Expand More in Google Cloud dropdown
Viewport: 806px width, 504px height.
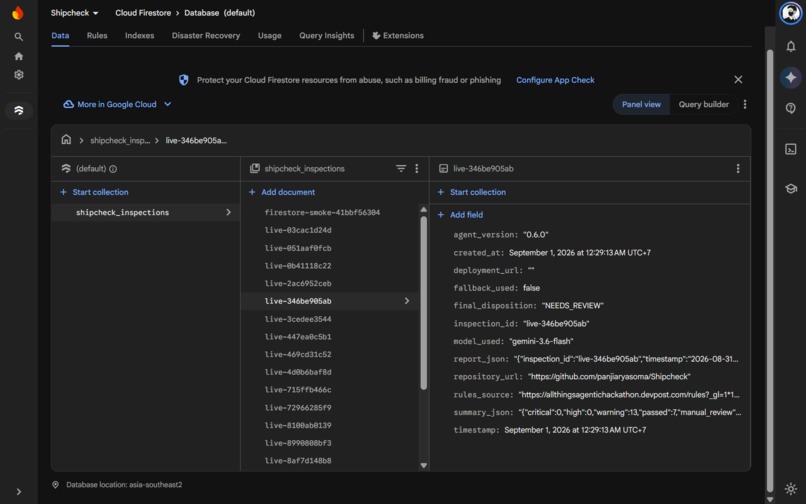[x=117, y=104]
